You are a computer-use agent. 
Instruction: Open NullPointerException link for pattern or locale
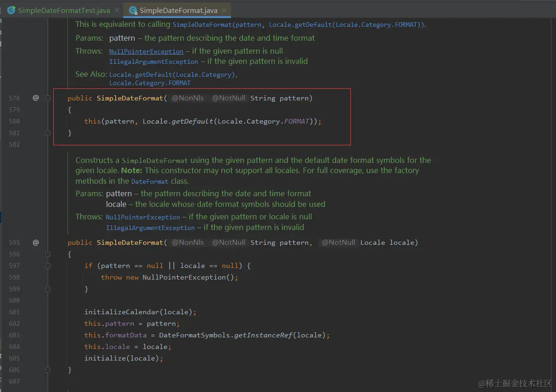point(143,217)
